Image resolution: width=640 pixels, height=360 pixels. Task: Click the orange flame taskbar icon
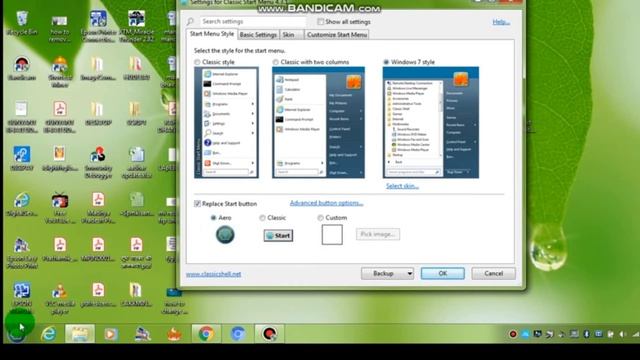(x=174, y=334)
